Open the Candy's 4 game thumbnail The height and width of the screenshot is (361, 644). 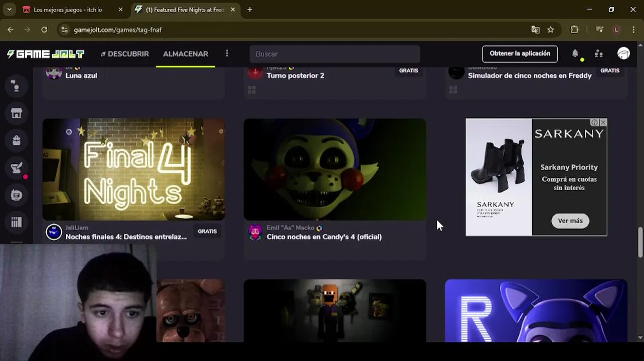click(335, 169)
